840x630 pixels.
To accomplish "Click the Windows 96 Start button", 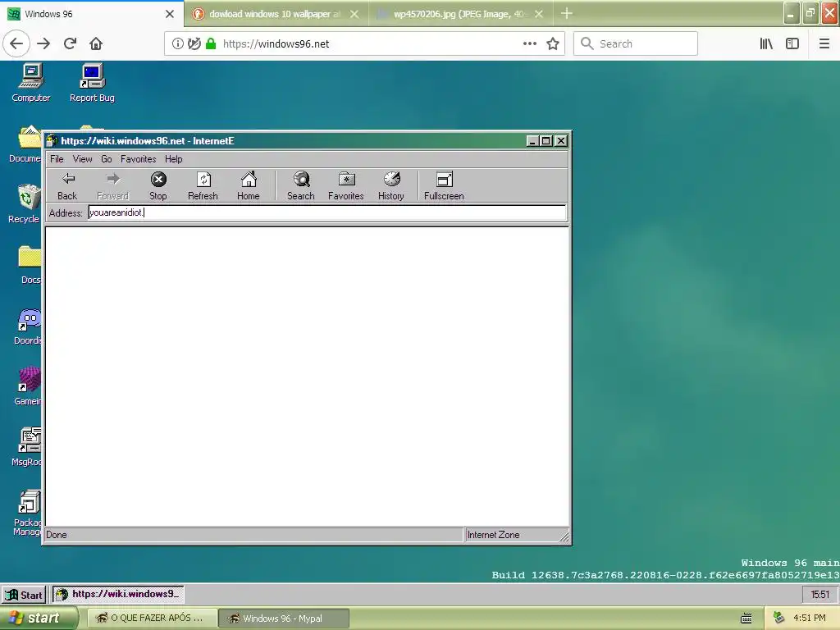I will pyautogui.click(x=24, y=595).
